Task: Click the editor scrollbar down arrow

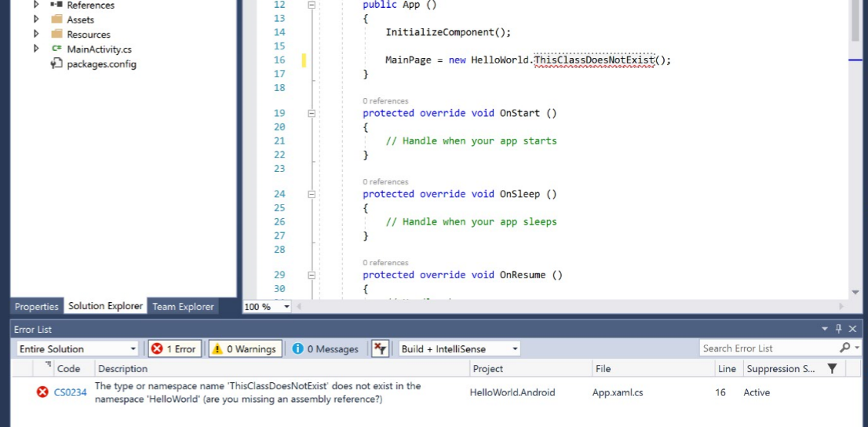Action: click(x=855, y=293)
